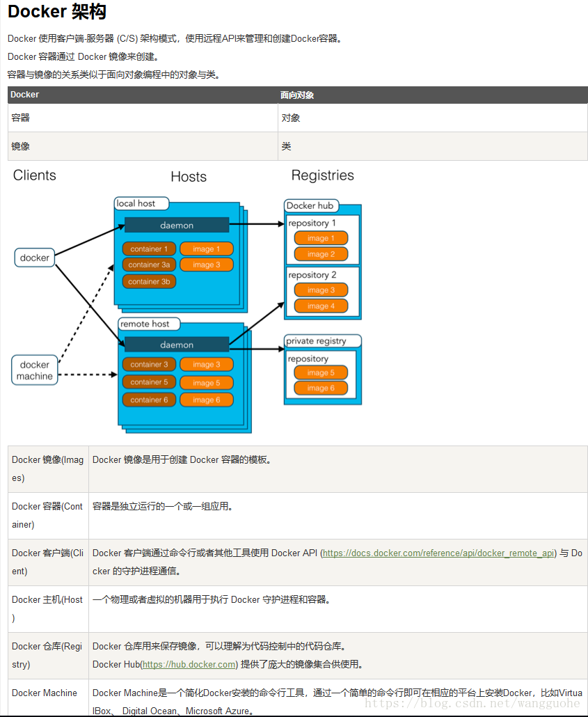The image size is (588, 717).
Task: Click the "Docker 客户端(Client)" row label
Action: [x=48, y=562]
